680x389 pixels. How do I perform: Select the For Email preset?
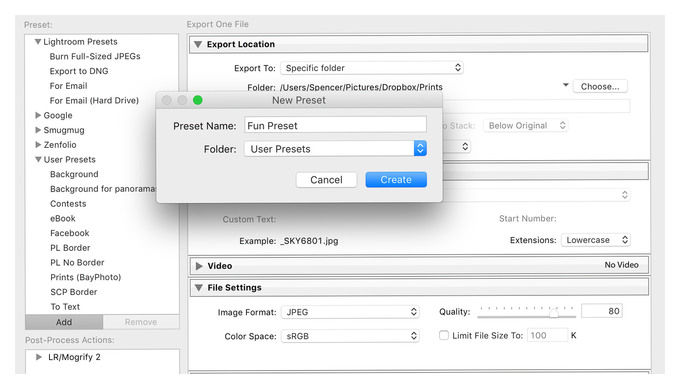pyautogui.click(x=69, y=86)
